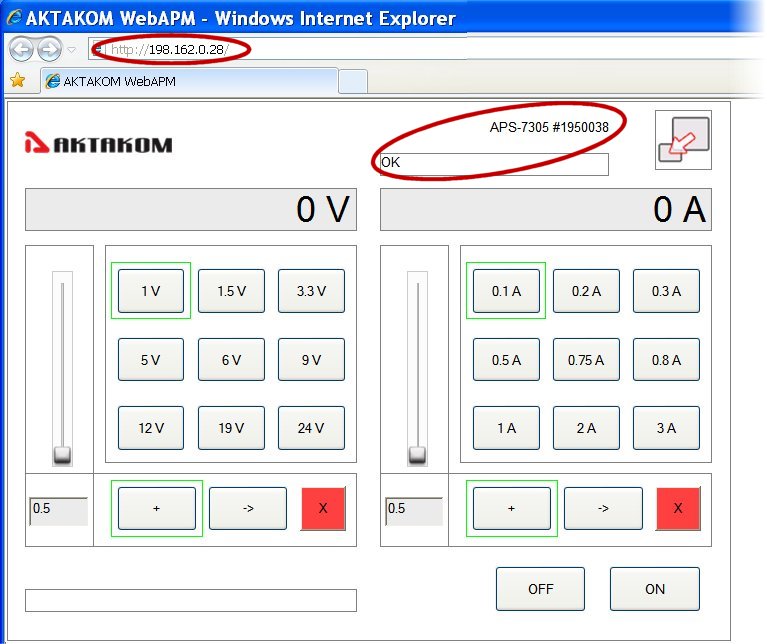
Task: Select the 9 V preset button
Action: coord(311,359)
